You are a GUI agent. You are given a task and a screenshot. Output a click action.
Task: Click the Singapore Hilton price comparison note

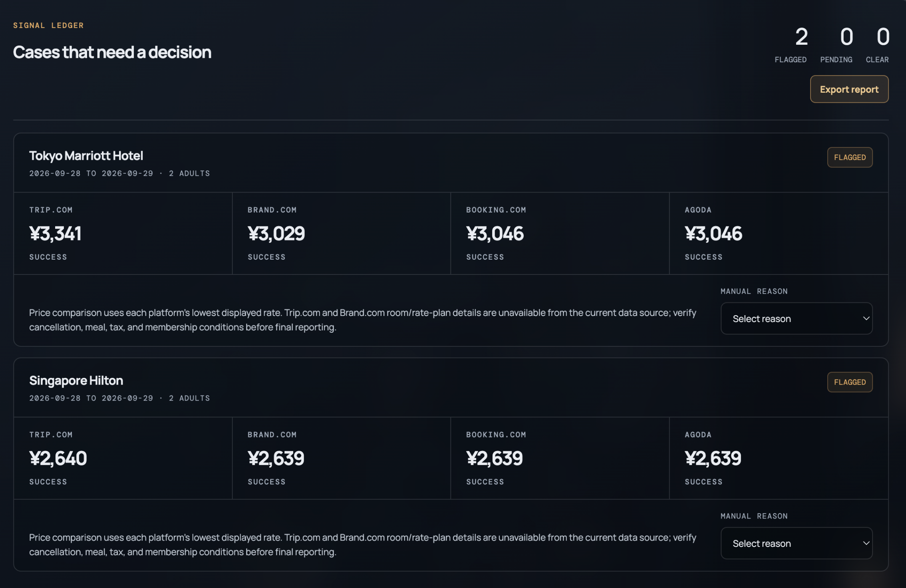pyautogui.click(x=362, y=545)
